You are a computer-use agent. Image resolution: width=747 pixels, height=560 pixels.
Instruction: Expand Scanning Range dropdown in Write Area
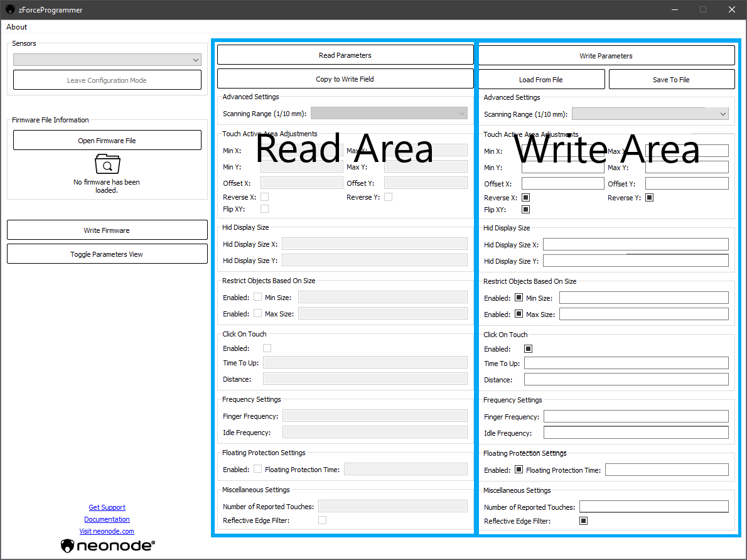[650, 114]
